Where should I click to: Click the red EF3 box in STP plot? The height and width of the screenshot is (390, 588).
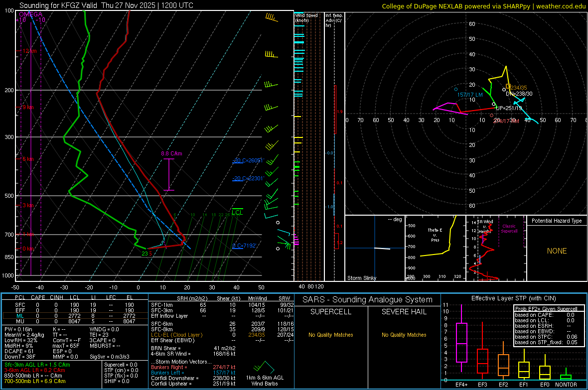482,361
